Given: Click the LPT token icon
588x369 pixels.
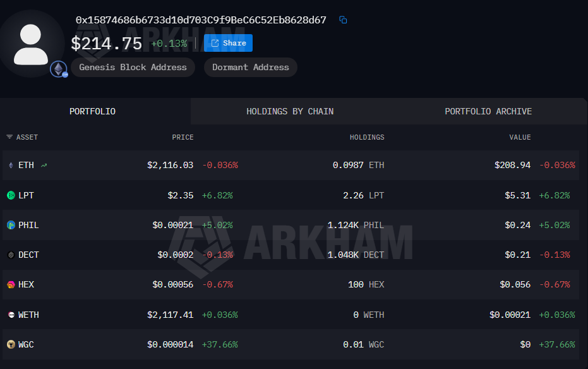Looking at the screenshot, I should pyautogui.click(x=11, y=195).
